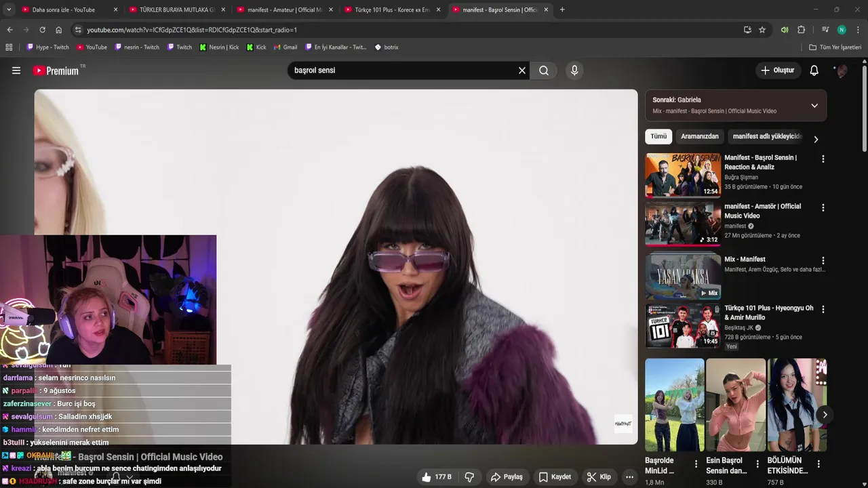The width and height of the screenshot is (868, 488).
Task: Open Tüm Yer İşaretleri folder
Action: pos(835,47)
